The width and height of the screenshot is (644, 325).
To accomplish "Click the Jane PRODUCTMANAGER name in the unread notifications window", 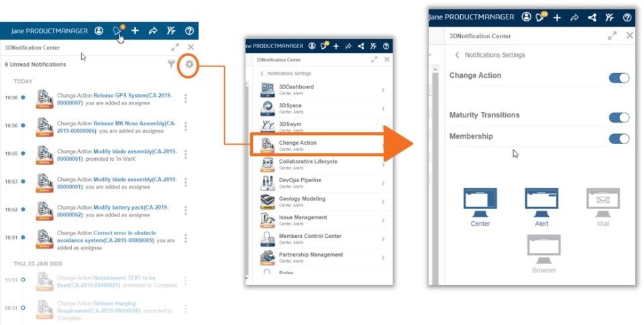I will click(x=49, y=31).
